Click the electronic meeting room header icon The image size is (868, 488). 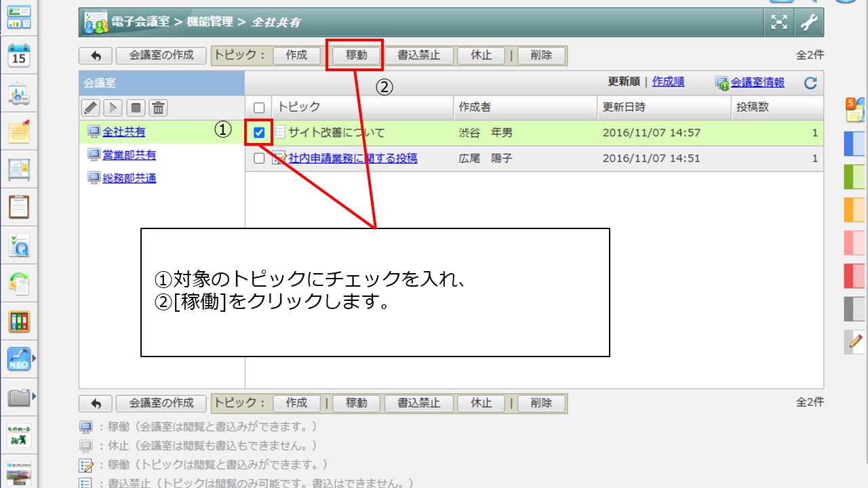click(95, 23)
